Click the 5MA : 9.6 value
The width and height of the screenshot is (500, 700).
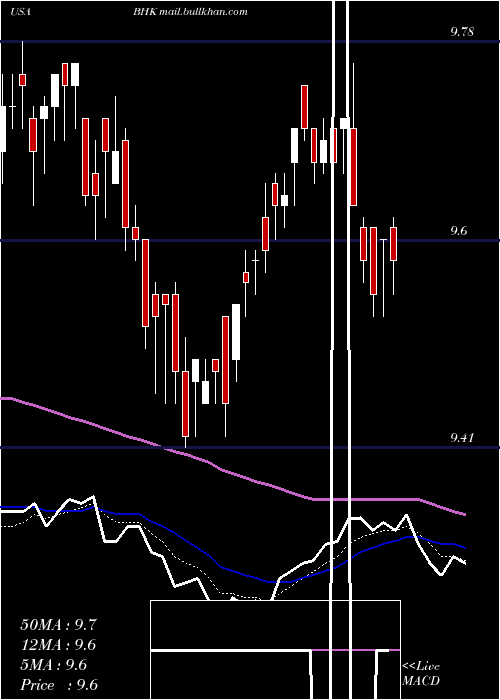54,665
